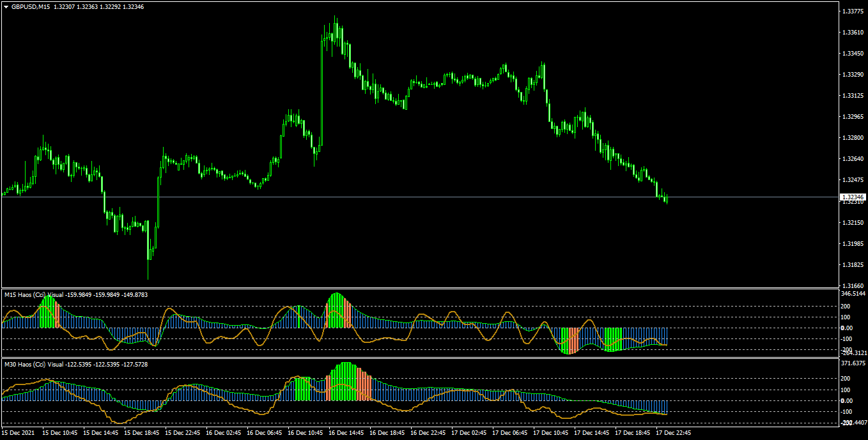Click the 17 Dec 22:45 time label
The height and width of the screenshot is (440, 868).
click(673, 433)
